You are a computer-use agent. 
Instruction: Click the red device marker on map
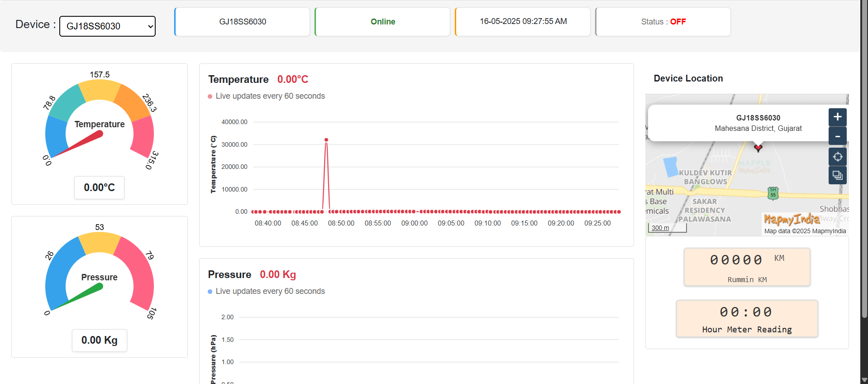coord(758,148)
